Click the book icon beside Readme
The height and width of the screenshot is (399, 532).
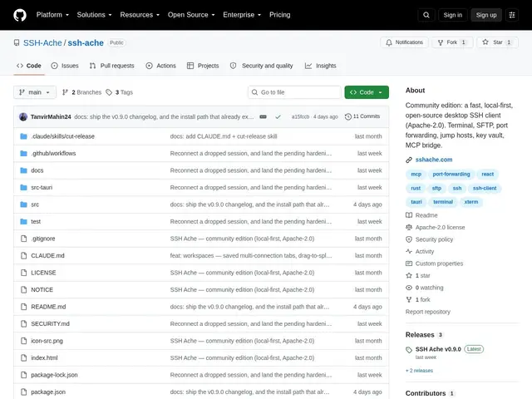(409, 215)
